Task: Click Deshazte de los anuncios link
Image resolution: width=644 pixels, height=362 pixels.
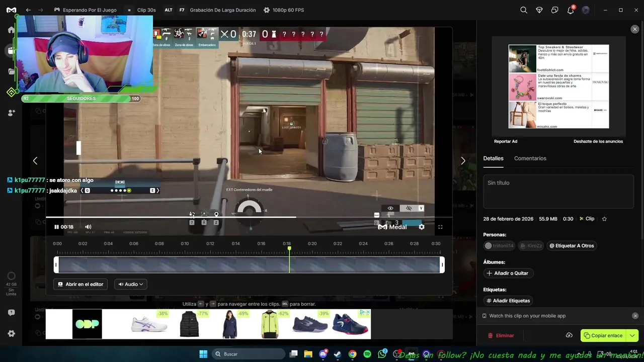Action: (x=598, y=141)
